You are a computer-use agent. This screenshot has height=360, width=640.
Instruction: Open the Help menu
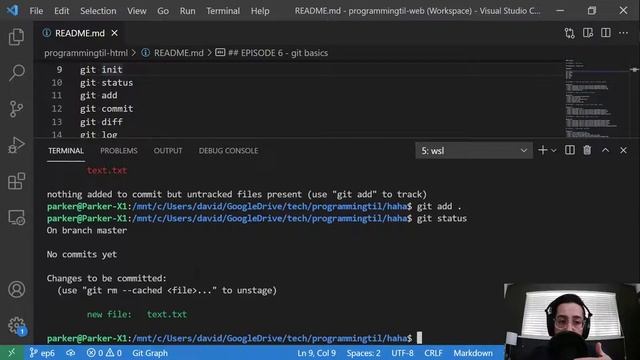click(260, 11)
